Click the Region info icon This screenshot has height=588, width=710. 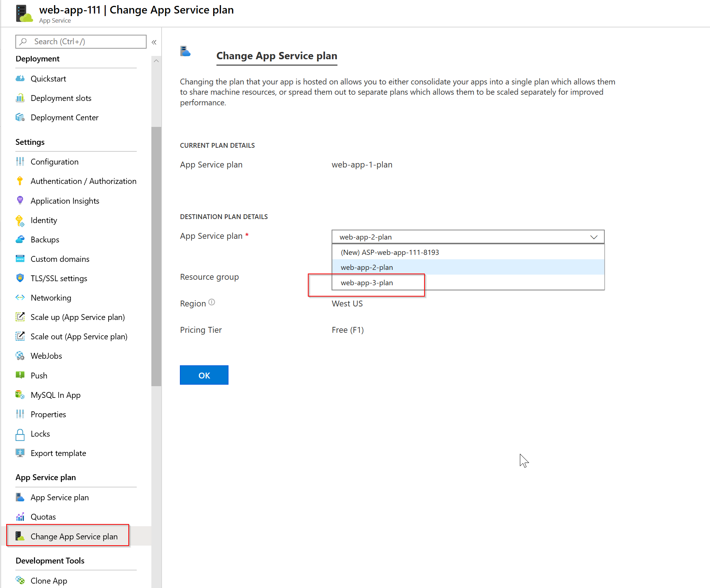(x=212, y=302)
